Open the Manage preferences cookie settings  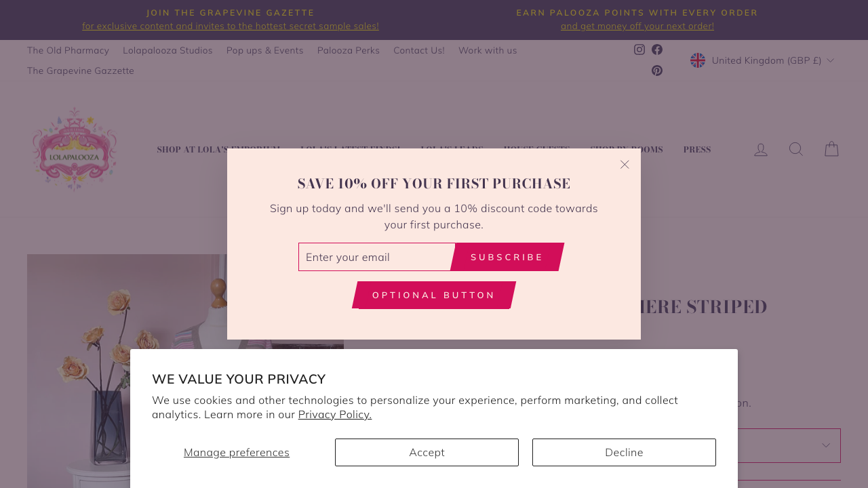click(236, 451)
